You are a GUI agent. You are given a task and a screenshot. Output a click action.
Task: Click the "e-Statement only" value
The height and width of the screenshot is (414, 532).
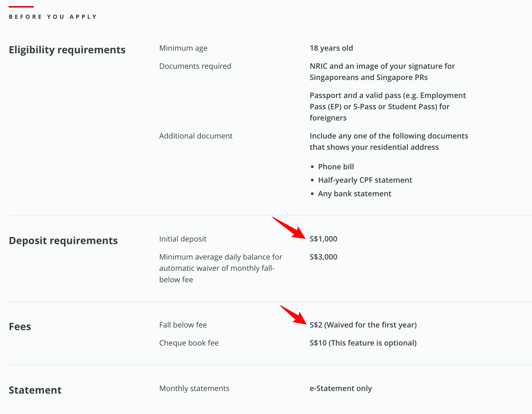(340, 388)
